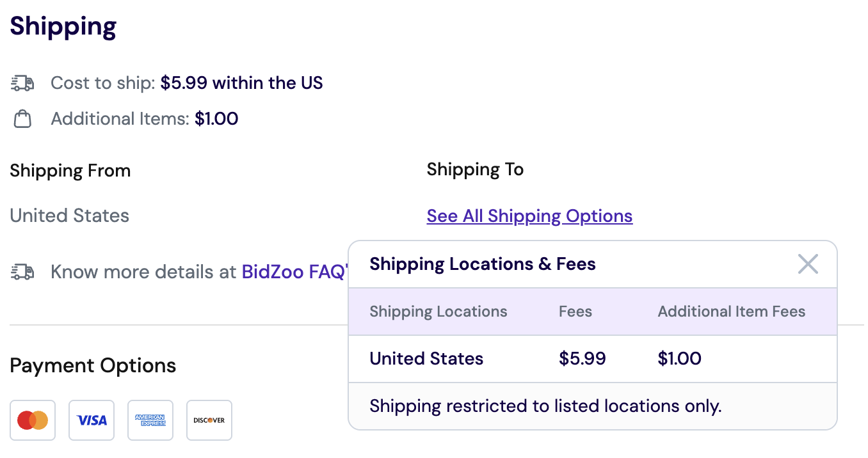Click the shopping bag icon for Additional Items
Image resolution: width=868 pixels, height=458 pixels.
pos(22,119)
